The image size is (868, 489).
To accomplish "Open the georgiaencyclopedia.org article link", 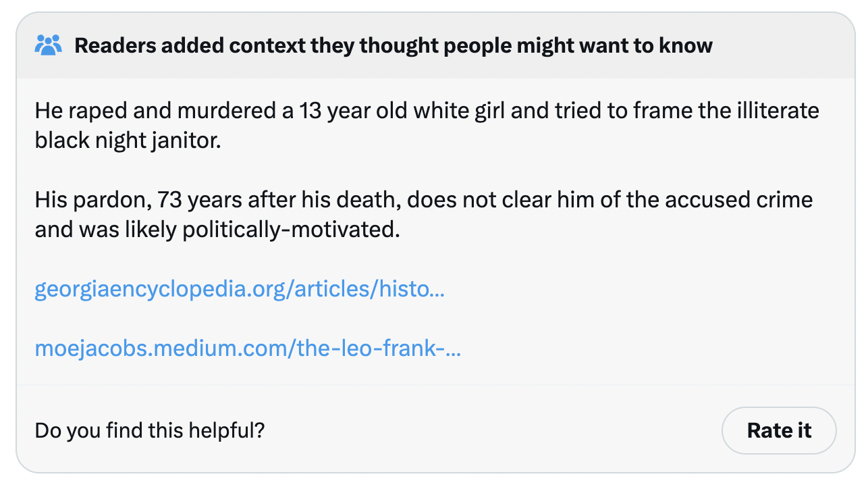I will [x=240, y=289].
